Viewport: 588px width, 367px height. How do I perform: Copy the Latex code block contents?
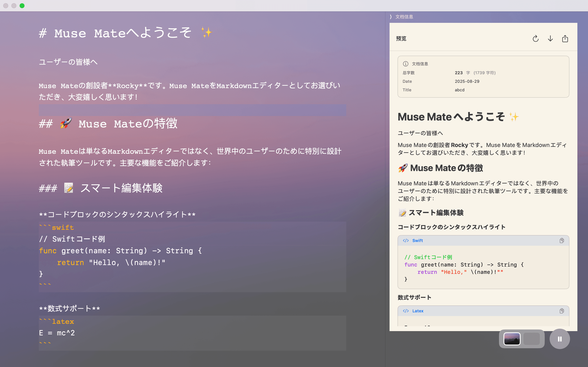click(x=562, y=311)
